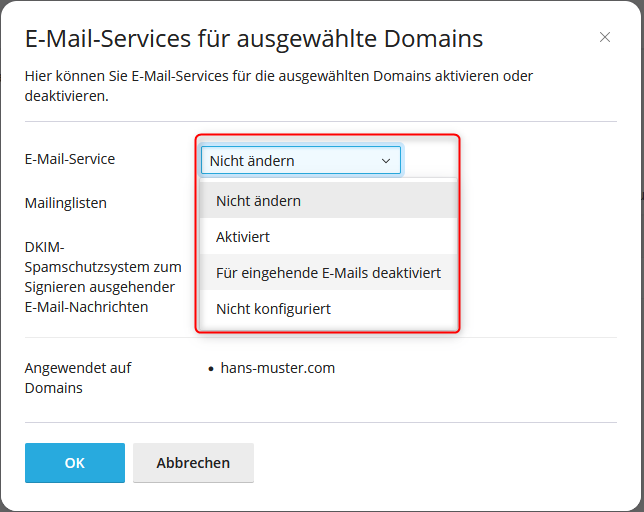Click the DKIM-Spamschutzsystem label text
644x512 pixels.
102,267
